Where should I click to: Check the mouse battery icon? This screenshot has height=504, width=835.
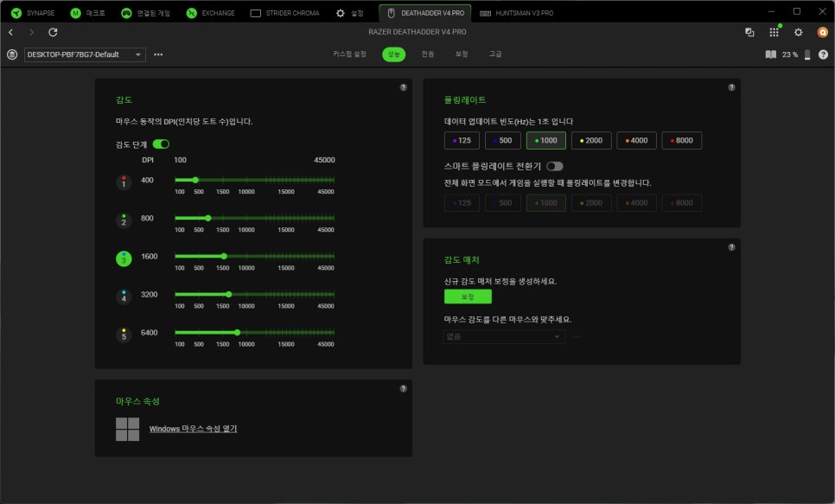807,54
